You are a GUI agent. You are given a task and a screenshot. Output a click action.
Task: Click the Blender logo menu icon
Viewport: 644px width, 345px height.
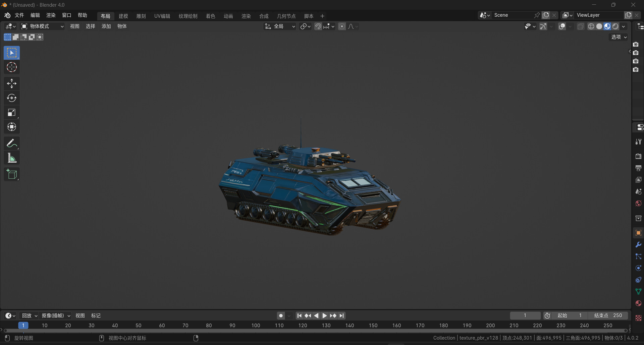(x=7, y=15)
